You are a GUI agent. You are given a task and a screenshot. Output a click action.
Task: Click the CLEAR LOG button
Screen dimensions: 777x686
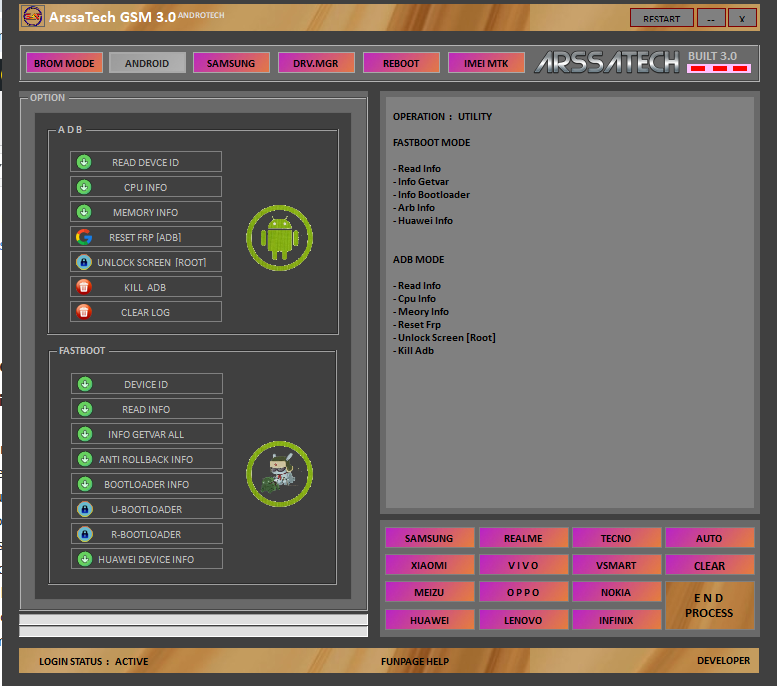[x=146, y=312]
